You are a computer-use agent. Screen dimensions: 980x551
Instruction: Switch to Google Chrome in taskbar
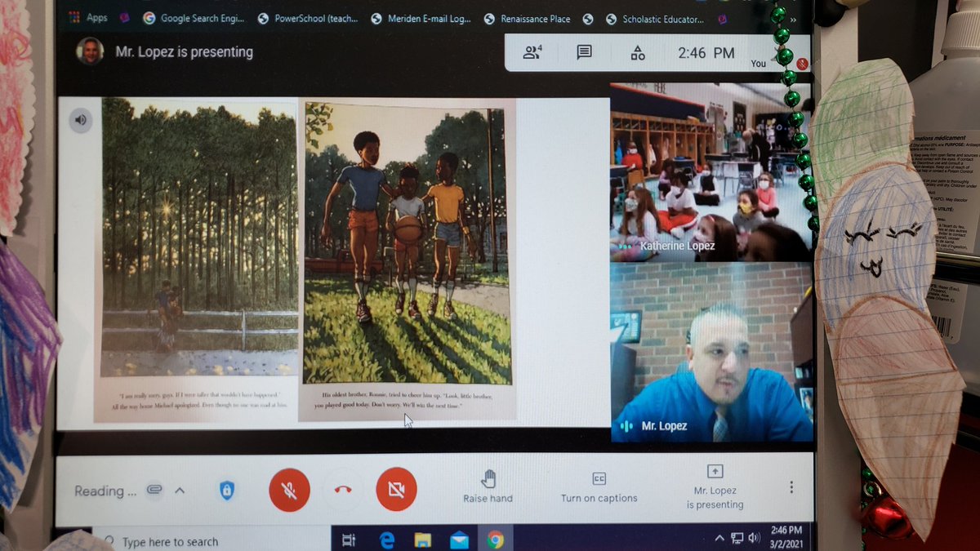(x=495, y=540)
